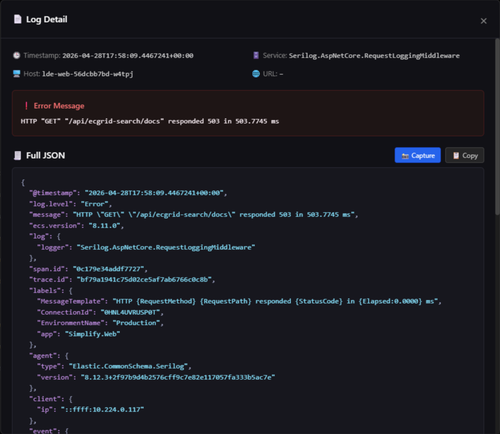Click the agent "version" JSON line
The height and width of the screenshot is (434, 500).
pyautogui.click(x=156, y=377)
